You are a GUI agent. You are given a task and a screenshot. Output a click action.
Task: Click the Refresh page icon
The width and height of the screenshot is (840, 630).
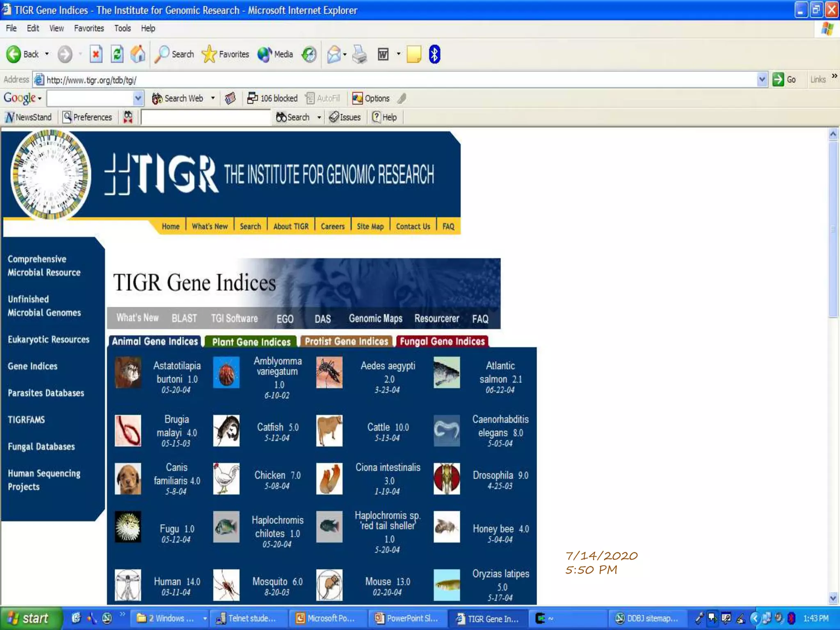tap(117, 54)
